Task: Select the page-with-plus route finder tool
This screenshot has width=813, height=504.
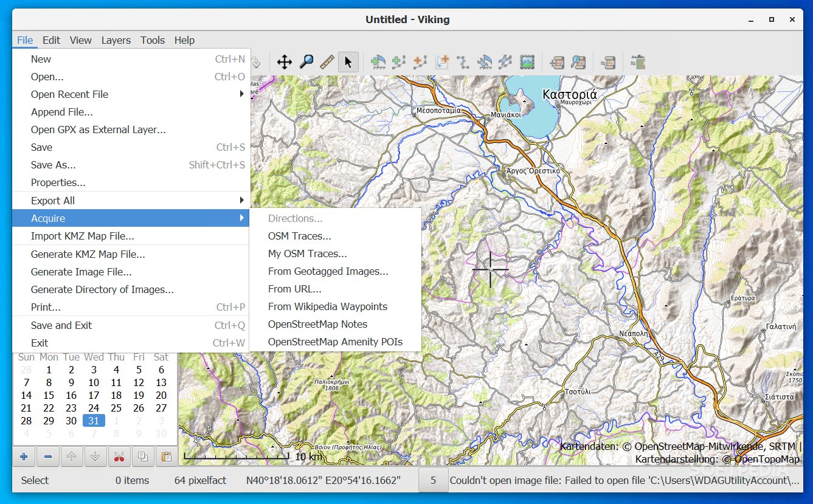Action: [x=442, y=61]
